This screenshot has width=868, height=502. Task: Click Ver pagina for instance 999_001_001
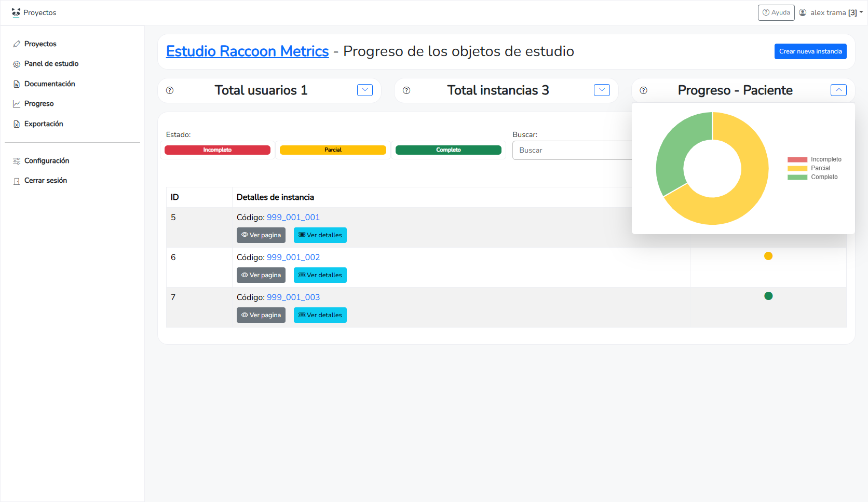point(261,235)
